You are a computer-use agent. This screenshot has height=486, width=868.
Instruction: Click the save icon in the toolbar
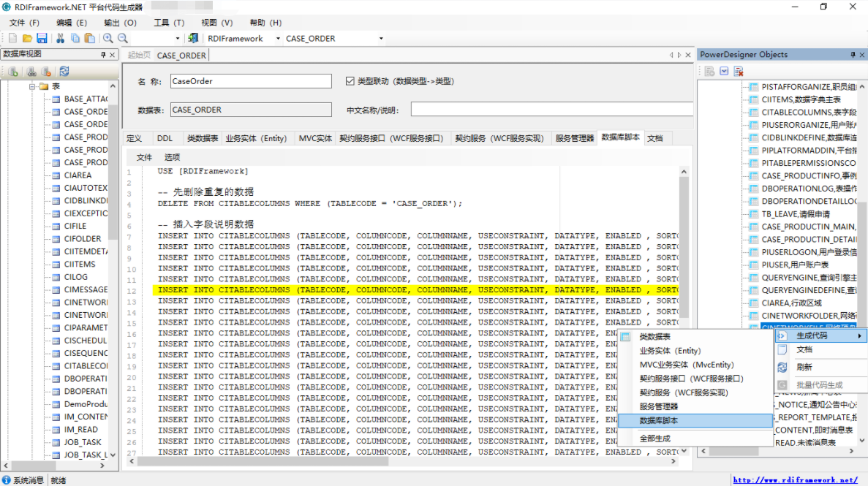point(42,39)
